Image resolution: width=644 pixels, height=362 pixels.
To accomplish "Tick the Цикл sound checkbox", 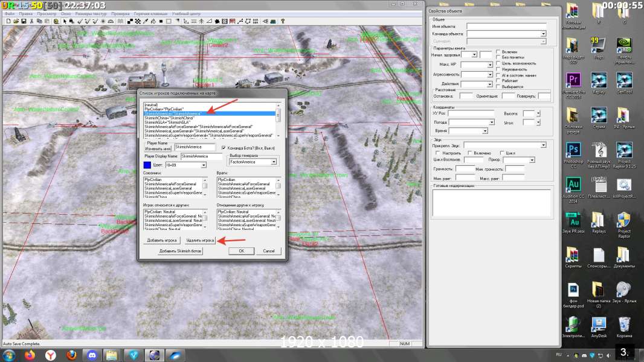I will coord(502,153).
